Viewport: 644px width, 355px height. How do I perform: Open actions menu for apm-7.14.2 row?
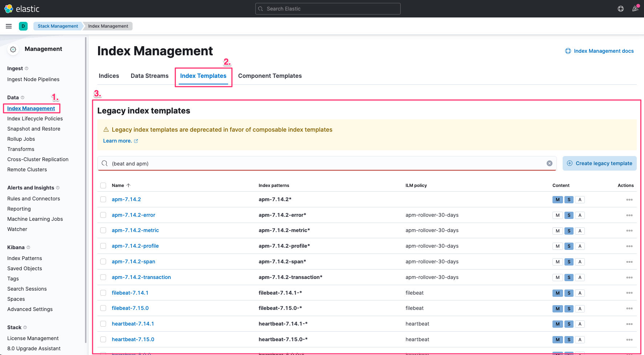point(629,200)
